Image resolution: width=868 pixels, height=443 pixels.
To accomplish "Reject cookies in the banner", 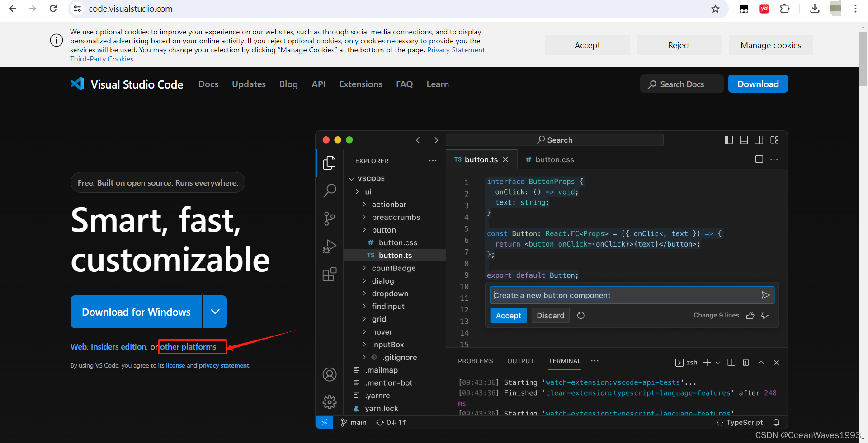I will pos(679,45).
